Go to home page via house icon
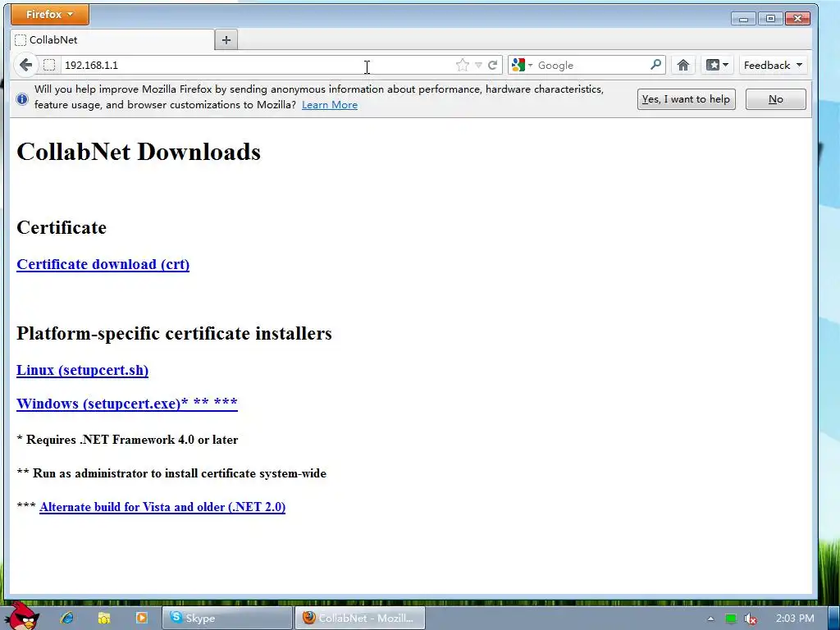Image resolution: width=840 pixels, height=630 pixels. pyautogui.click(x=683, y=66)
